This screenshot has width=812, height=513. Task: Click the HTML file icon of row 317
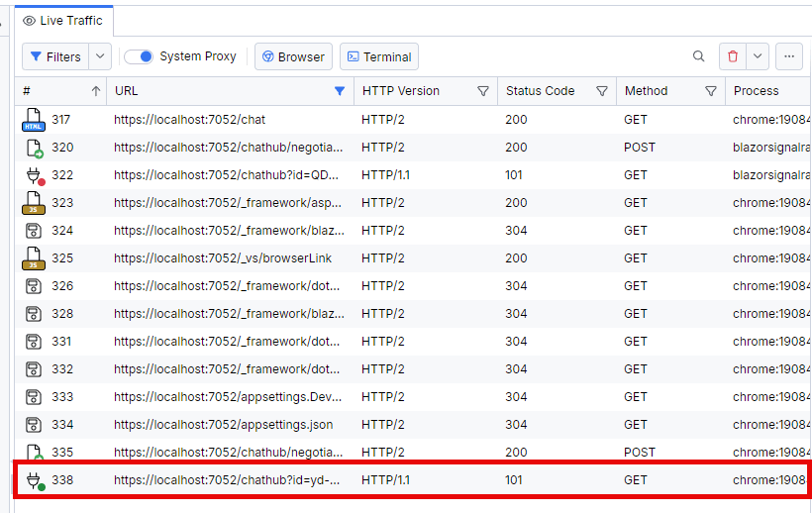click(33, 120)
